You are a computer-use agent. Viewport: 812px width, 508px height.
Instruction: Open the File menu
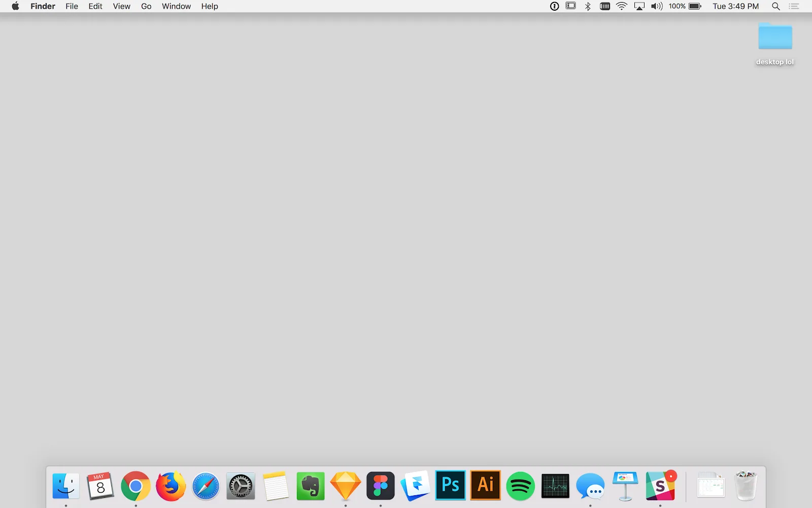tap(72, 6)
